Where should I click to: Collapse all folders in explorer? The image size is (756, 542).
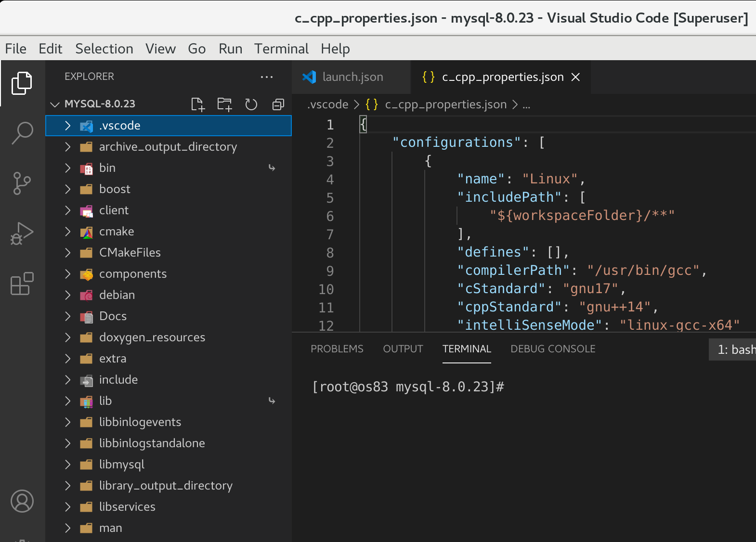(278, 104)
